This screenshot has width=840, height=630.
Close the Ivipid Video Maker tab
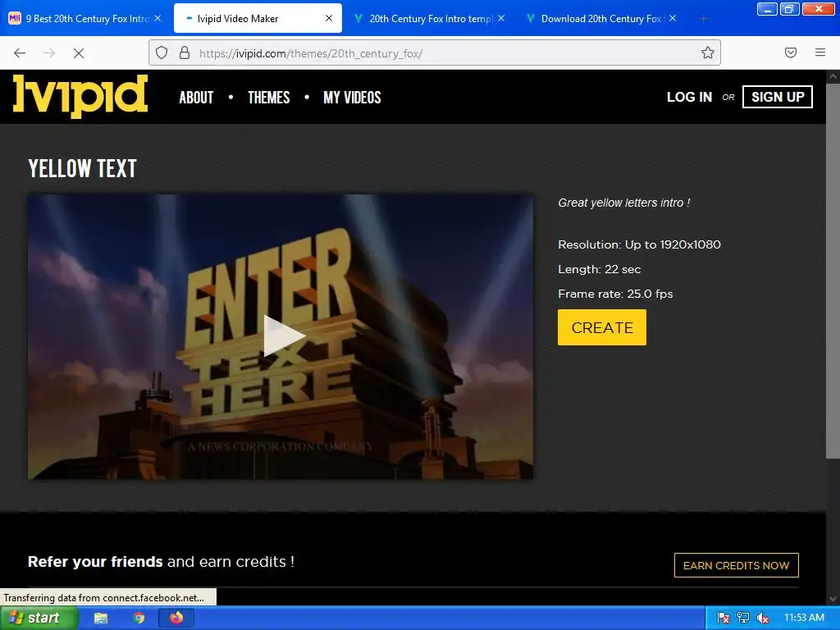[x=329, y=18]
